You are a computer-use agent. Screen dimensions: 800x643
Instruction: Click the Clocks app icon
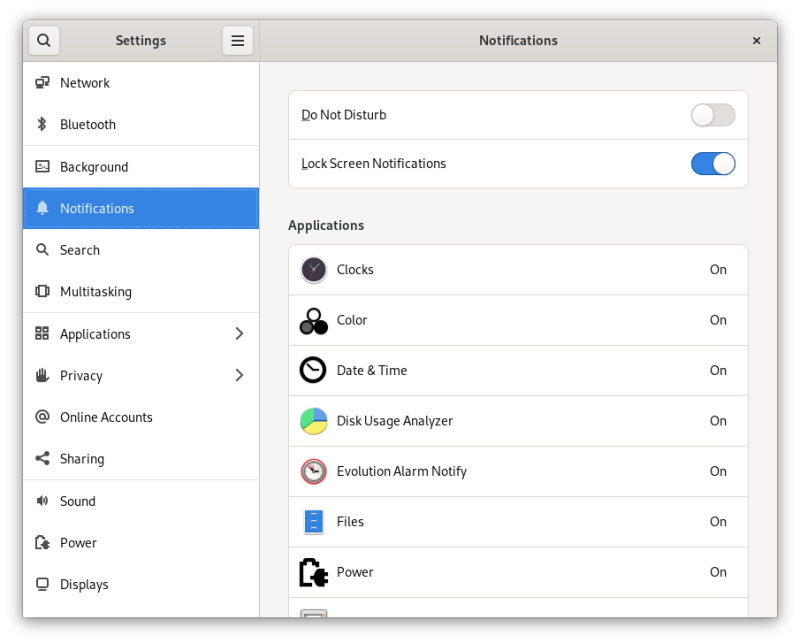[x=314, y=270]
